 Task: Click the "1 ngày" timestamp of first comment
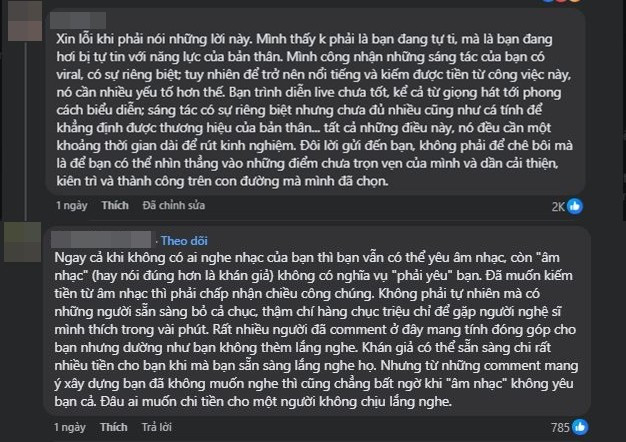[72, 205]
